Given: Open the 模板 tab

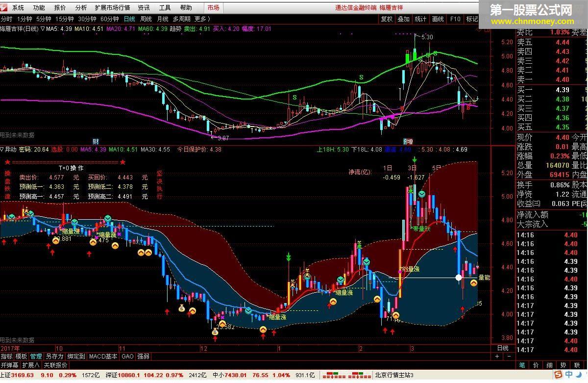Looking at the screenshot, I should click(21, 357).
